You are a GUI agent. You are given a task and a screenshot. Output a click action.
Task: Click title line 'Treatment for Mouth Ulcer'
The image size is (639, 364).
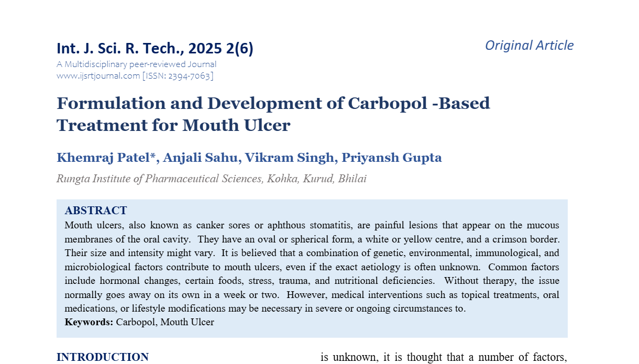(x=173, y=126)
